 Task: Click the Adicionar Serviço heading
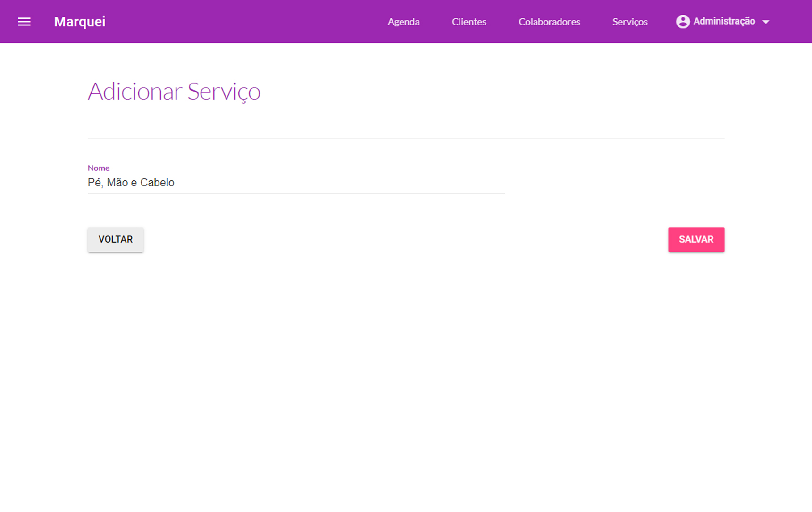174,91
